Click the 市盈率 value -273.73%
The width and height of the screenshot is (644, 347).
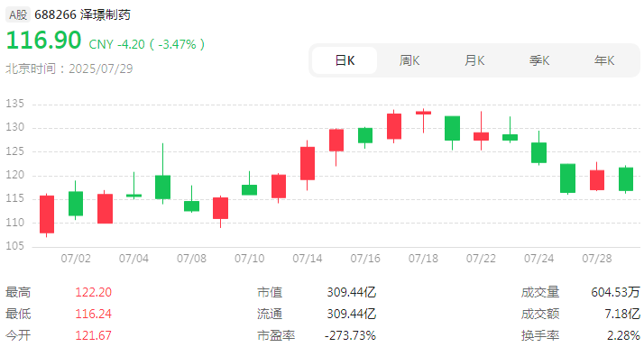[350, 335]
